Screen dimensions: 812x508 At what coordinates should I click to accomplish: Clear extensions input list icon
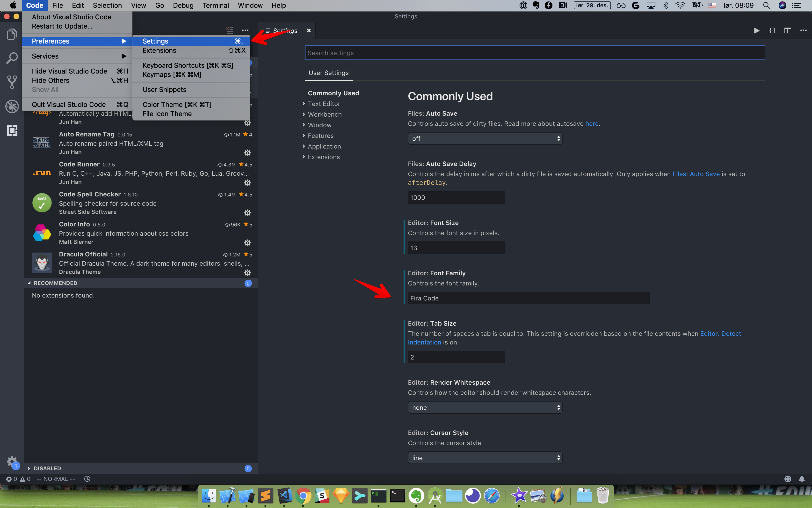point(230,30)
